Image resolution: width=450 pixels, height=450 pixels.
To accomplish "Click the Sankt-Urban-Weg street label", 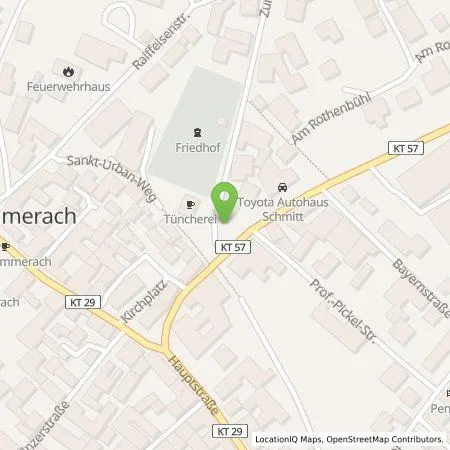I will click(112, 178).
